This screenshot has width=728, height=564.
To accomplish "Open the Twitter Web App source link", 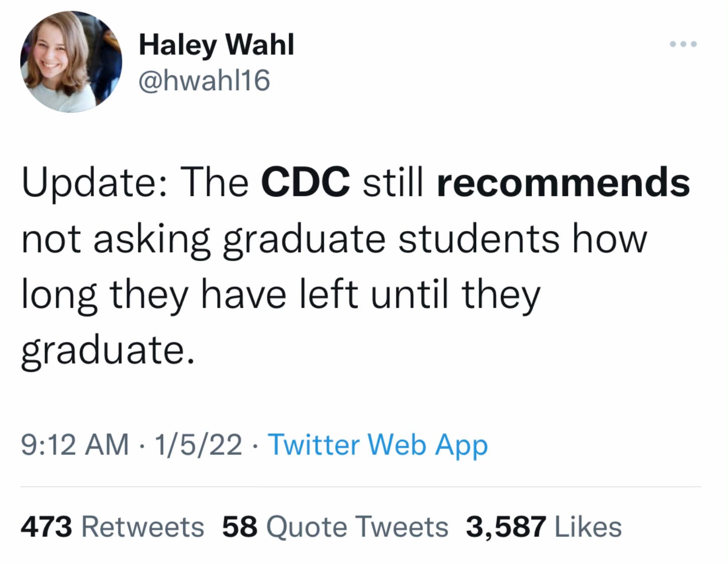I will (378, 445).
